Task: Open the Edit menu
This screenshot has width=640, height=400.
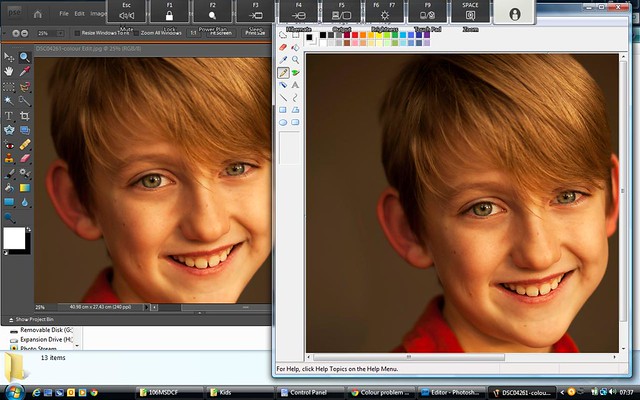Action: pos(79,14)
